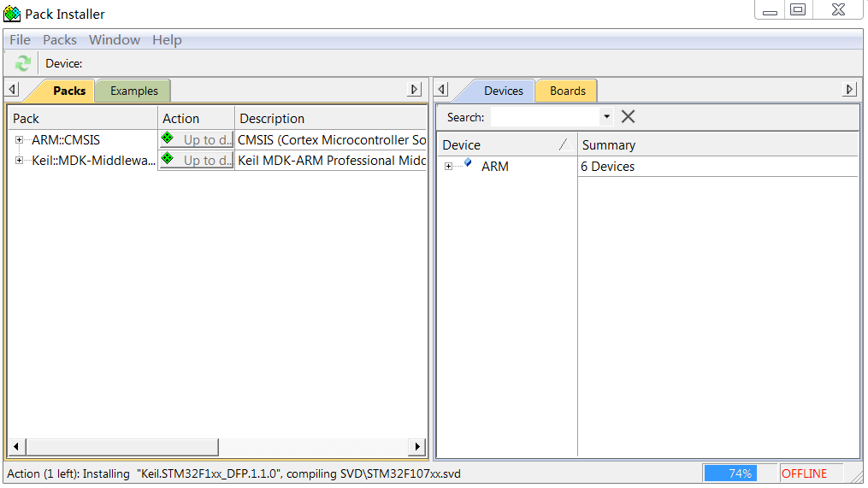Clear search with the X icon
The image size is (868, 488).
click(628, 117)
